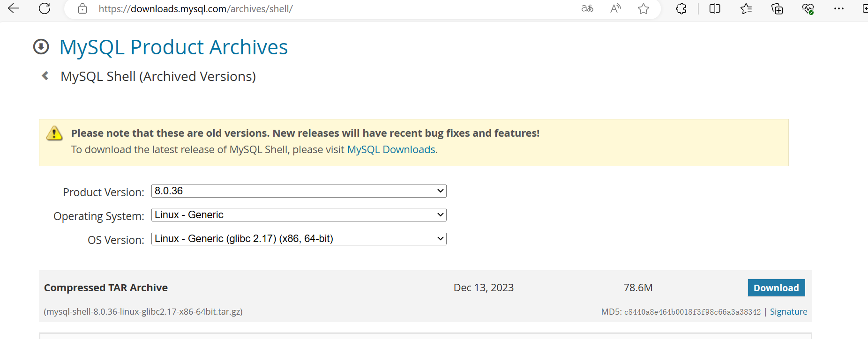Toggle split screen view icon
The width and height of the screenshot is (868, 339).
pos(715,8)
